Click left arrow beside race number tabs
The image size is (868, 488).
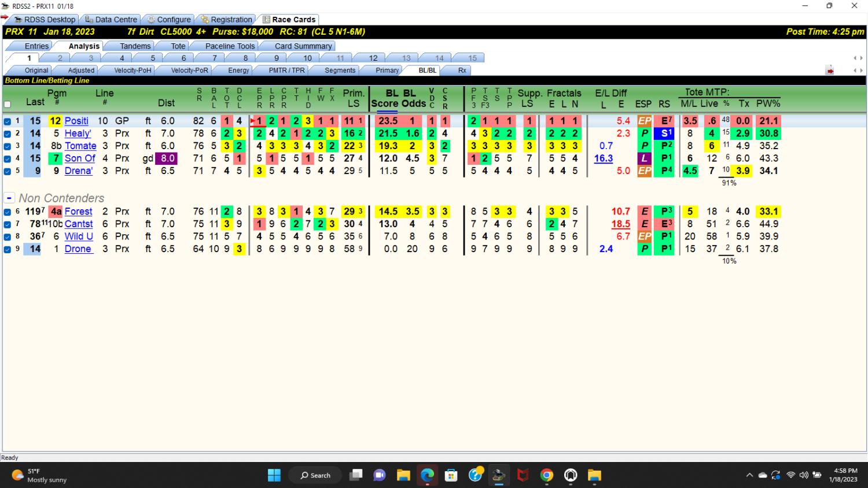click(x=855, y=58)
